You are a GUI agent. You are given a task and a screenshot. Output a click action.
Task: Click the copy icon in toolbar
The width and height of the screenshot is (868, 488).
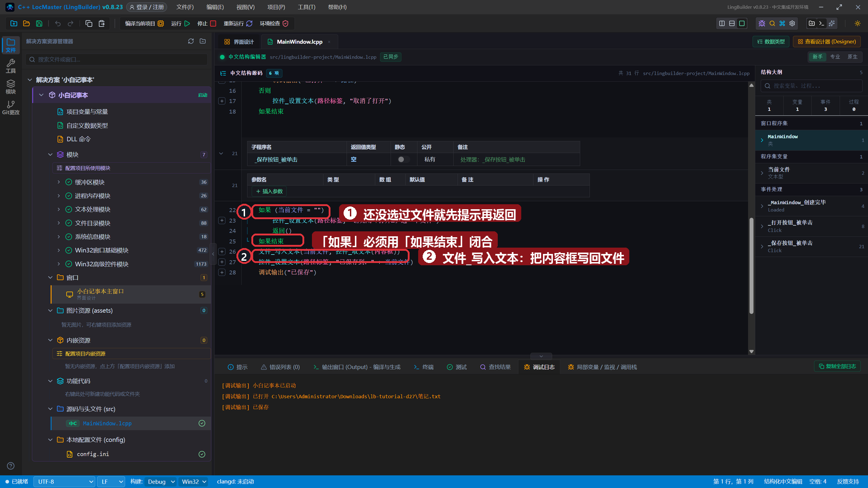tap(89, 23)
